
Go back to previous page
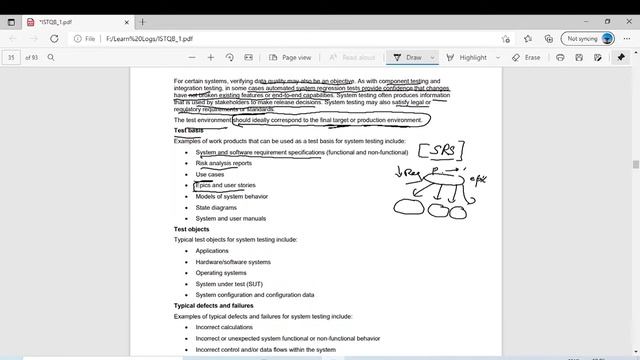point(13,39)
